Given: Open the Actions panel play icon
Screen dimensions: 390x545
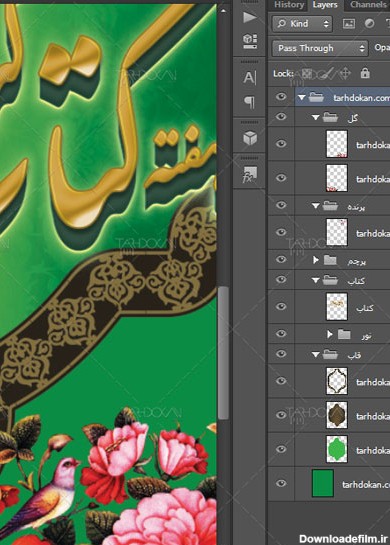Looking at the screenshot, I should click(250, 17).
